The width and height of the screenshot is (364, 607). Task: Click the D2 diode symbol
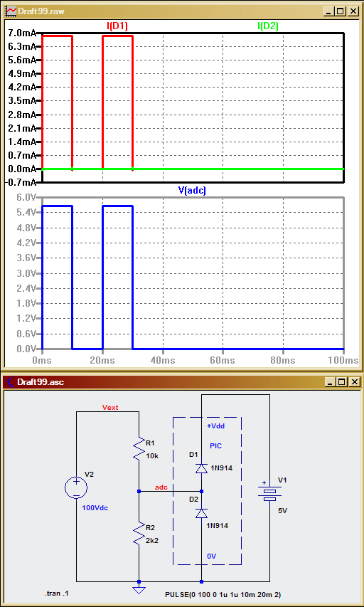tap(201, 513)
